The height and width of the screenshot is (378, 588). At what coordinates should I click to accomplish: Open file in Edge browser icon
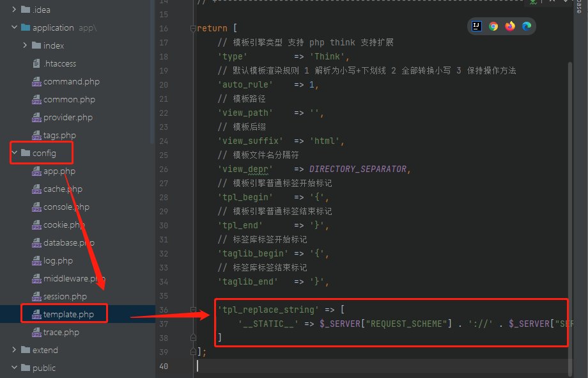tap(527, 26)
